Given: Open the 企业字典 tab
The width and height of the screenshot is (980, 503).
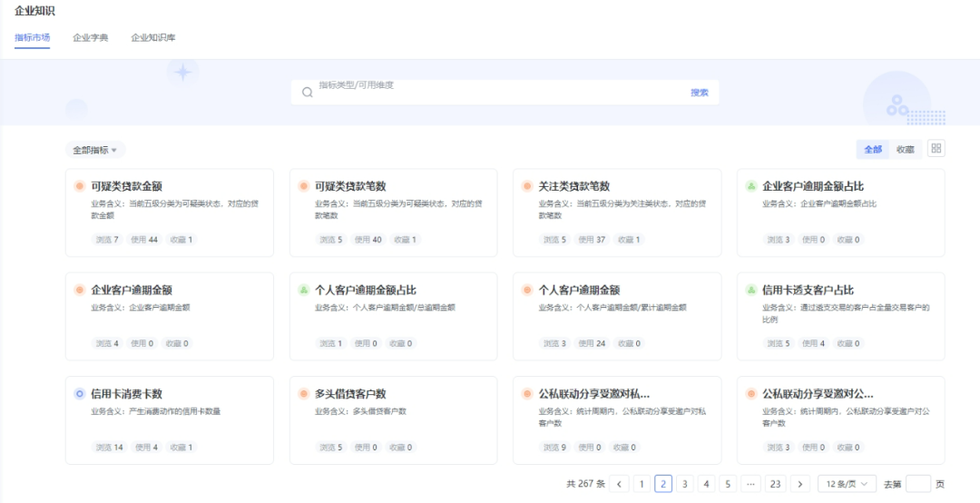Looking at the screenshot, I should point(91,38).
